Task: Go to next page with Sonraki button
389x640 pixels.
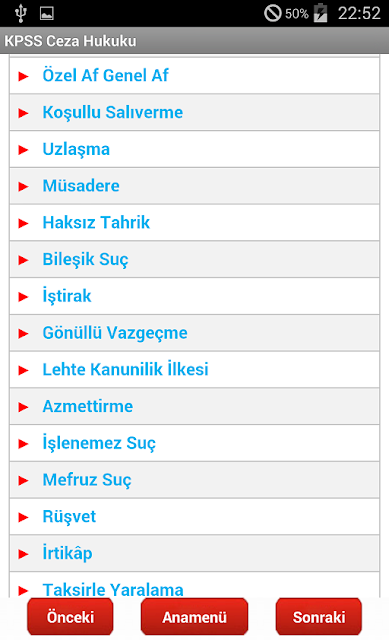Action: coord(319,617)
